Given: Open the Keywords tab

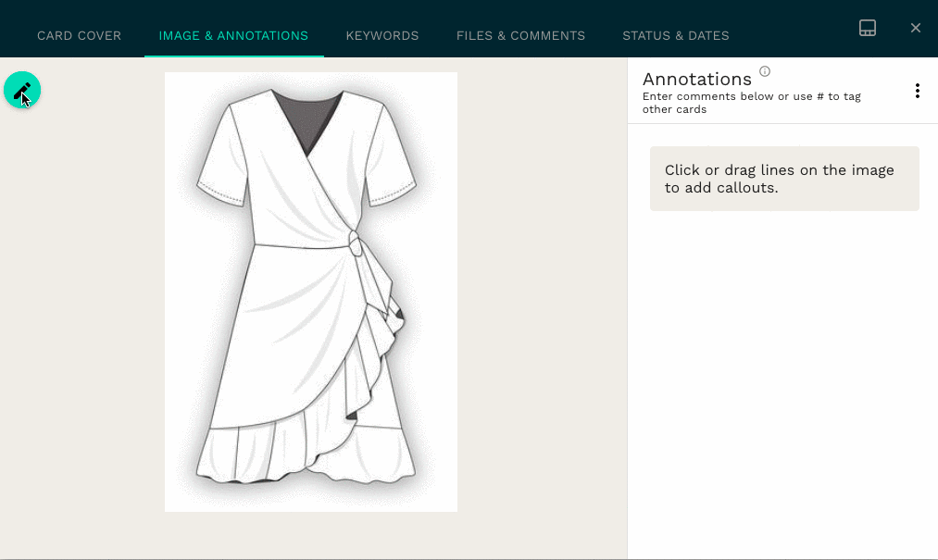Looking at the screenshot, I should coord(382,36).
